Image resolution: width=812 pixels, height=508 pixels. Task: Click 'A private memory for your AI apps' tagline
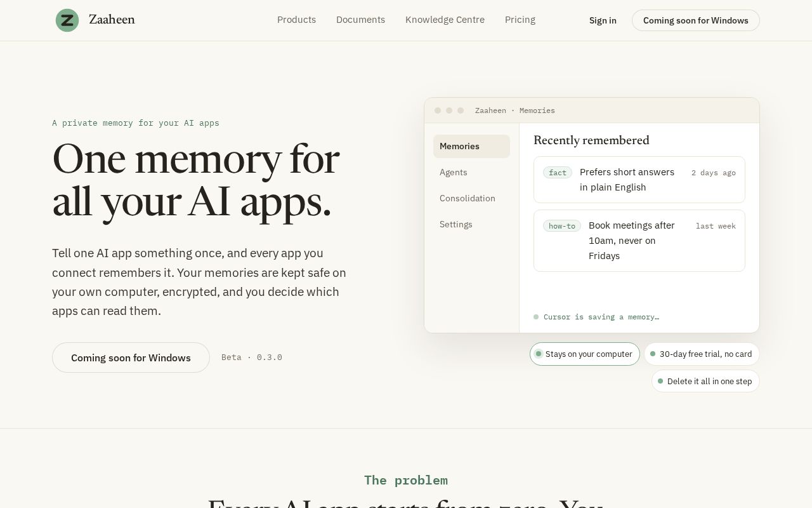pyautogui.click(x=136, y=123)
